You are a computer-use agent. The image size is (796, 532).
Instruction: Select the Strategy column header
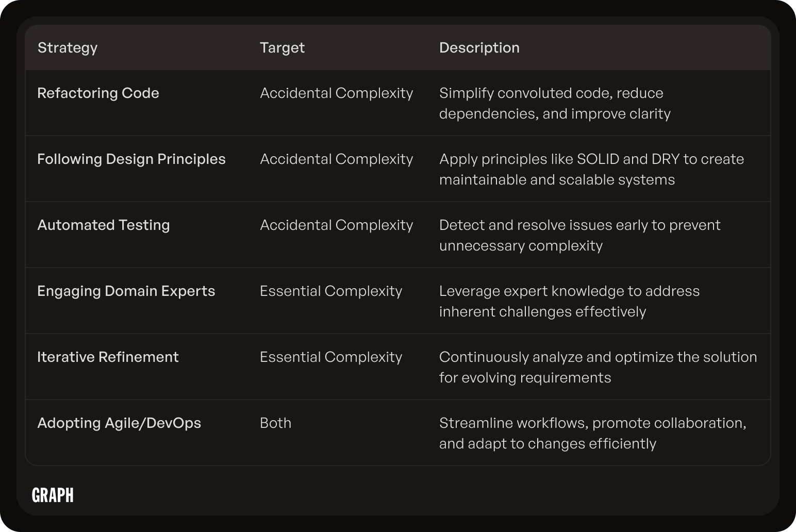coord(68,48)
